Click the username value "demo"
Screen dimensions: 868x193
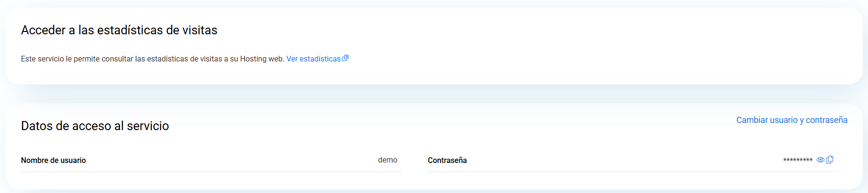(388, 160)
